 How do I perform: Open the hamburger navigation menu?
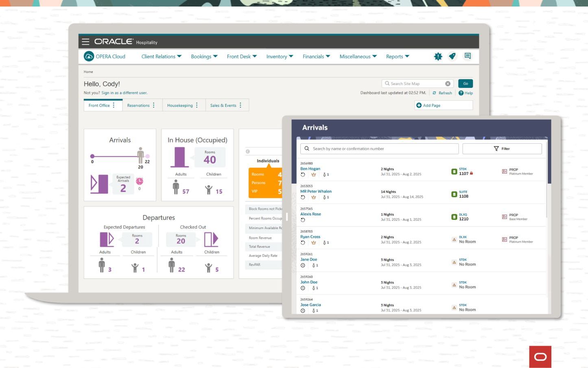[x=85, y=42]
